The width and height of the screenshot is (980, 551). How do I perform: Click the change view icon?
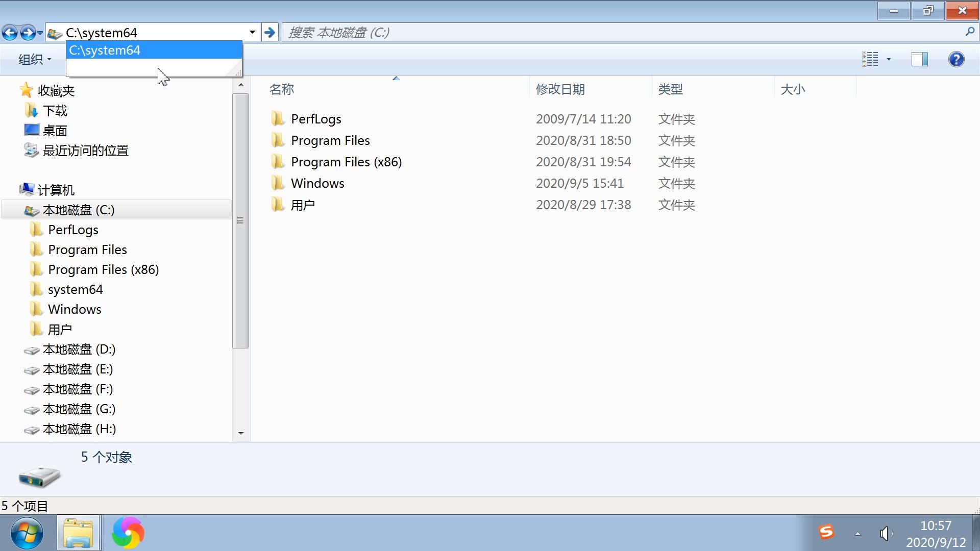coord(870,59)
